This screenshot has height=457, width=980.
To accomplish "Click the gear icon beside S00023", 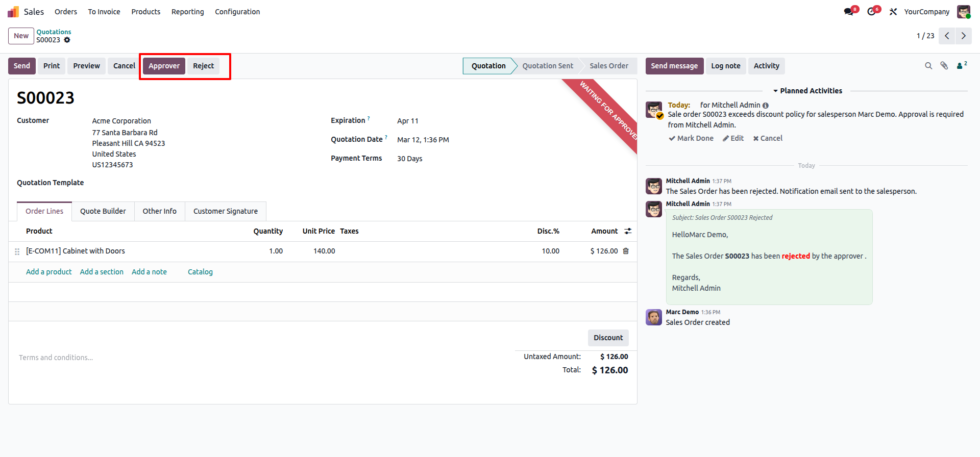I will (67, 40).
